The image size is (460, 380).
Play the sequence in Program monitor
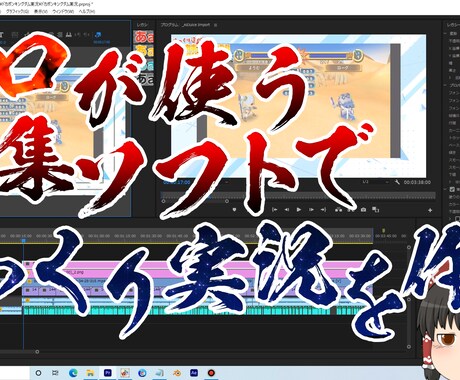[x=299, y=210]
